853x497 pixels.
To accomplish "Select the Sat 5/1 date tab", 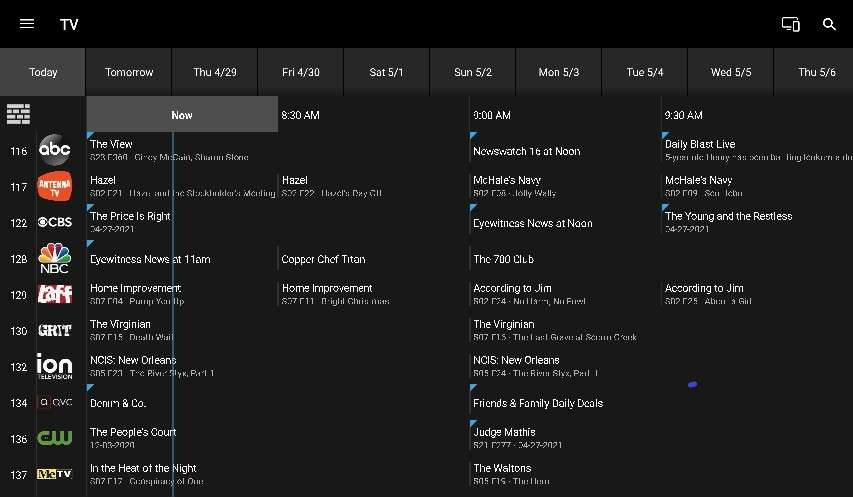I will point(386,72).
